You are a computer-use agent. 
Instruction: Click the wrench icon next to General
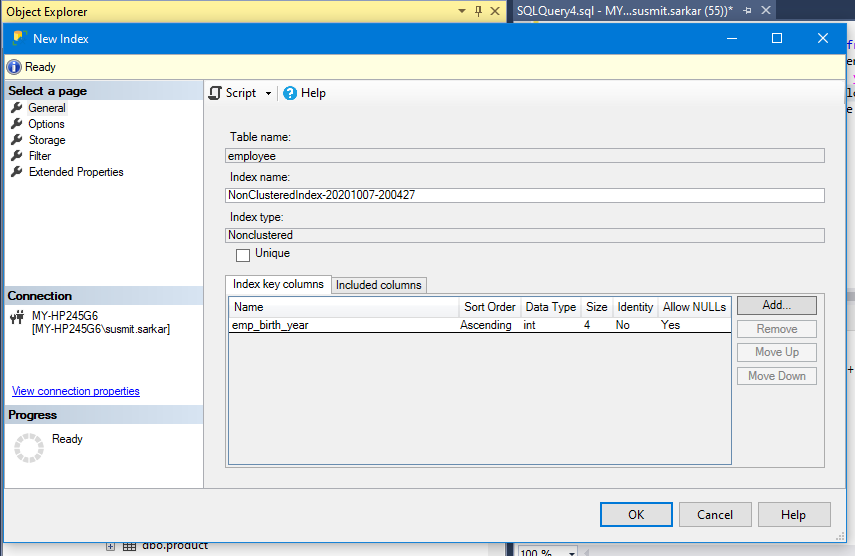click(x=17, y=108)
